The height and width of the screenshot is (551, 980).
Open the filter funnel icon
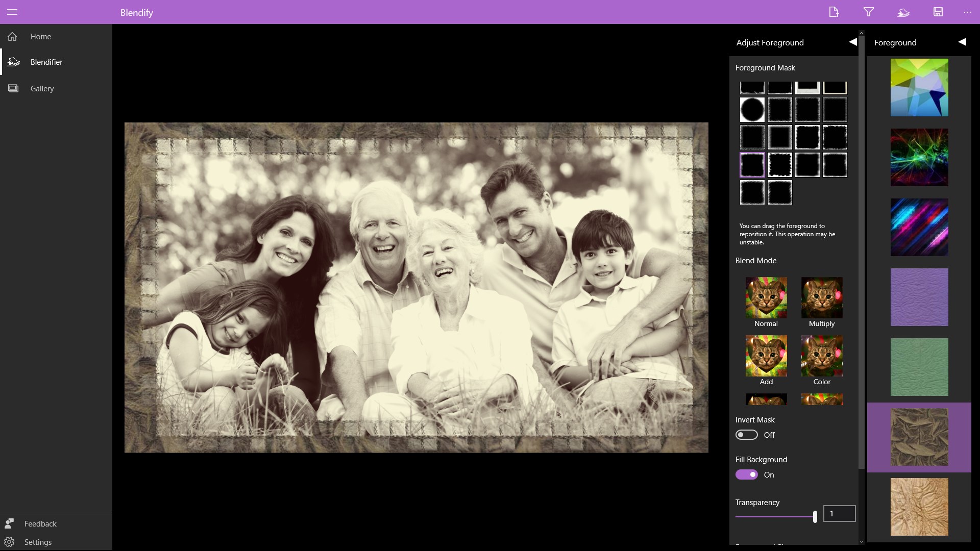pyautogui.click(x=868, y=12)
